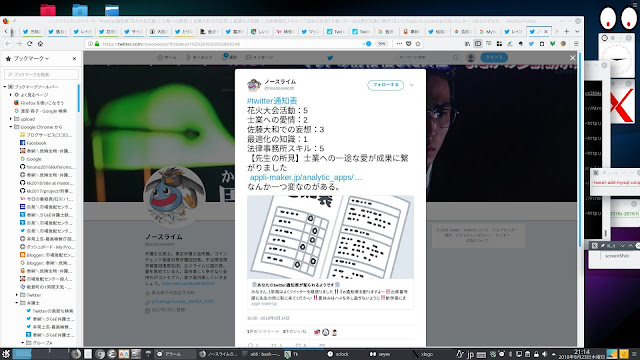Open the Library icon in Firefox toolbar
The height and width of the screenshot is (360, 640).
click(467, 44)
